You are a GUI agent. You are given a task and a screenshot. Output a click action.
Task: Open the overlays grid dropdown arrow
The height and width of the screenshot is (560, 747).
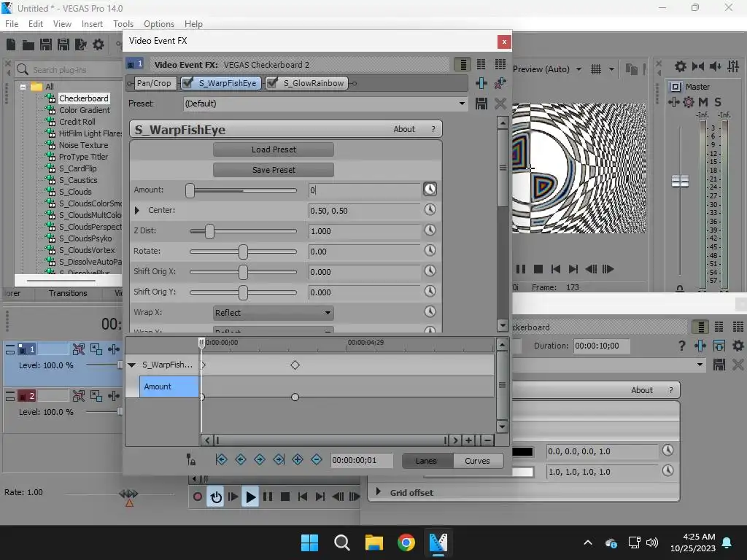click(612, 69)
